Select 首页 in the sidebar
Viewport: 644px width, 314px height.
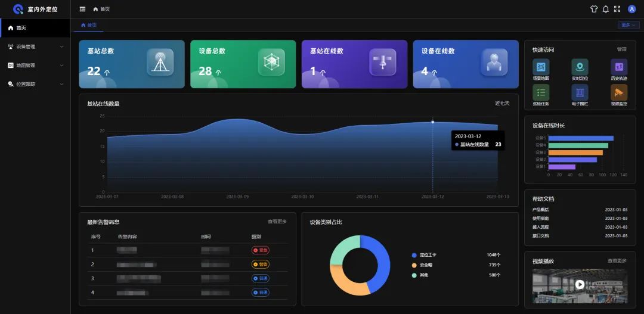pos(35,28)
